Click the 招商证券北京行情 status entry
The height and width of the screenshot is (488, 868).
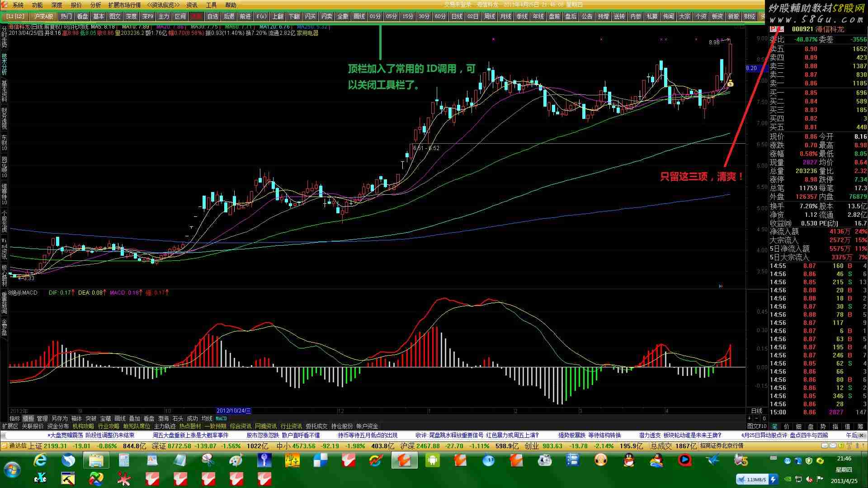(x=722, y=446)
